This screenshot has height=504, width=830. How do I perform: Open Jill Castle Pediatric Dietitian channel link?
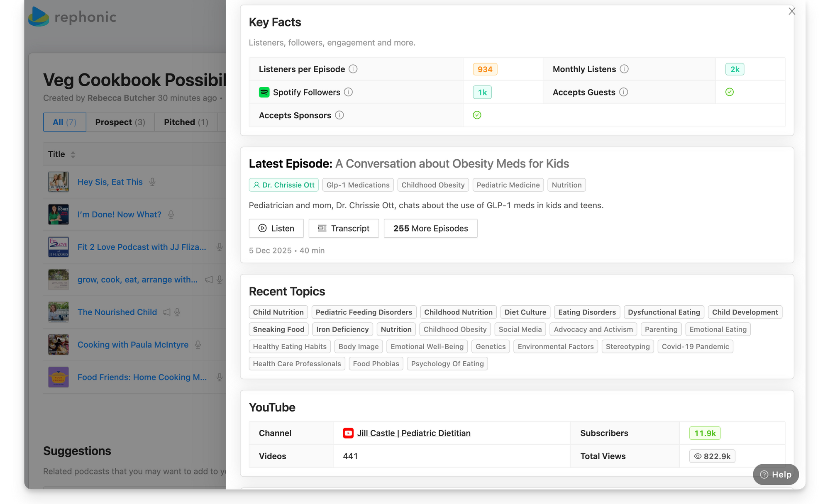pyautogui.click(x=413, y=433)
